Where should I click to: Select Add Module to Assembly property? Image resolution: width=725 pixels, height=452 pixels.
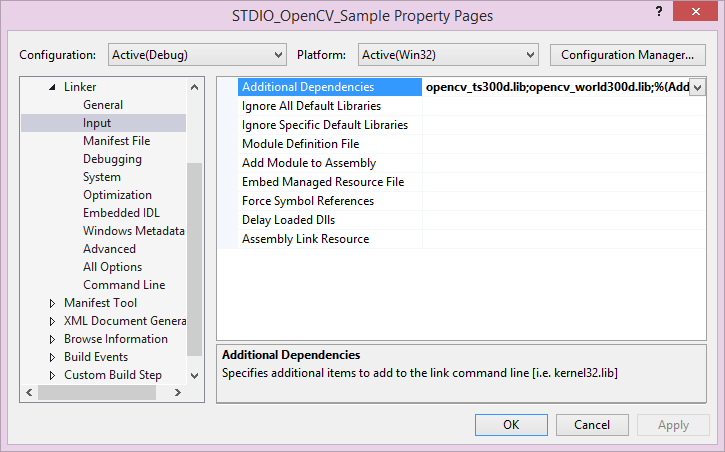click(x=309, y=163)
